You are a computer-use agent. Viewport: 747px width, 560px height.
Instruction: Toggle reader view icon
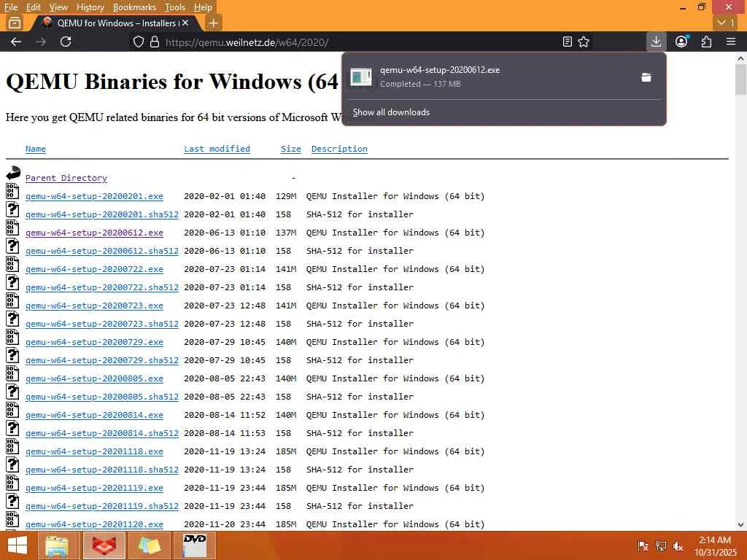[x=567, y=42]
